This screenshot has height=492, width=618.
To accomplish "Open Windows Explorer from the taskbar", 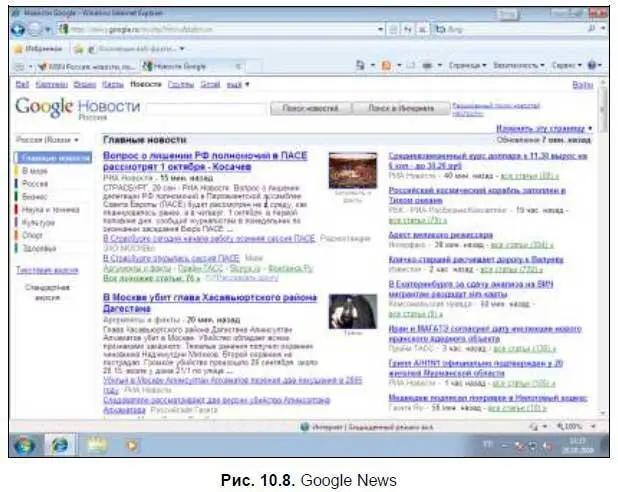I will click(x=97, y=445).
